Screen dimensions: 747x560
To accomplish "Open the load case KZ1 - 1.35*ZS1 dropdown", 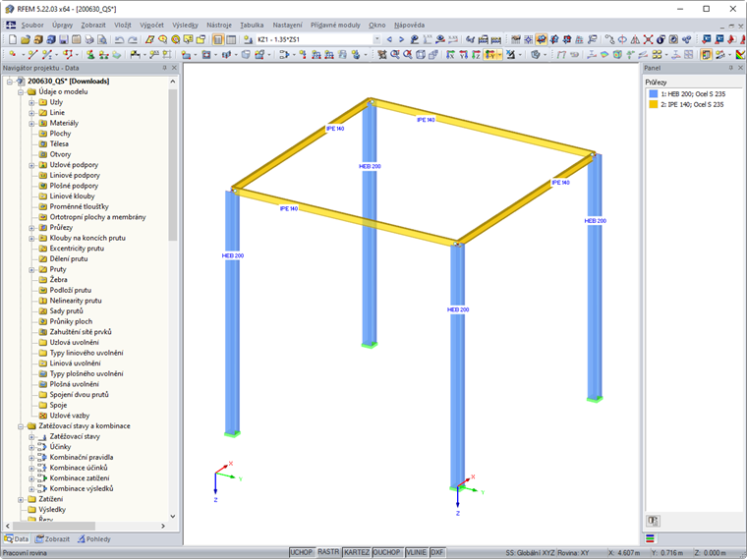I will point(376,39).
